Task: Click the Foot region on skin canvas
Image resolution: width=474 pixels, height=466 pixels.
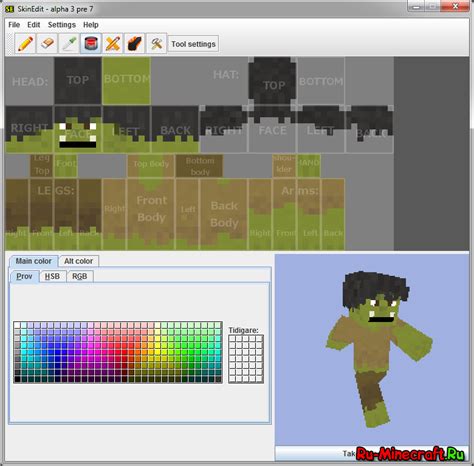Action: click(66, 166)
